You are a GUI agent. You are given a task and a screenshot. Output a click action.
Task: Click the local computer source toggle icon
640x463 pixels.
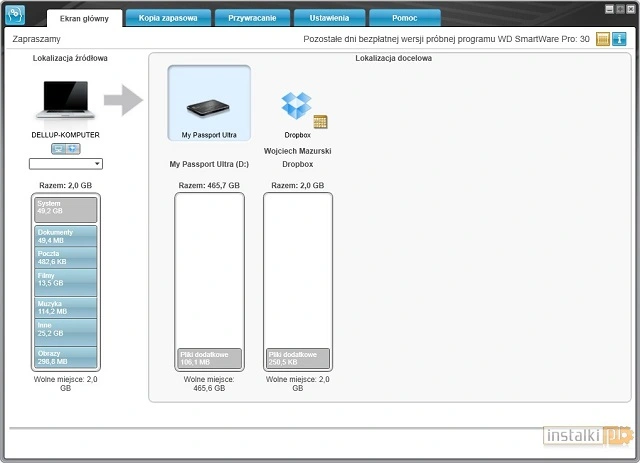(59, 148)
